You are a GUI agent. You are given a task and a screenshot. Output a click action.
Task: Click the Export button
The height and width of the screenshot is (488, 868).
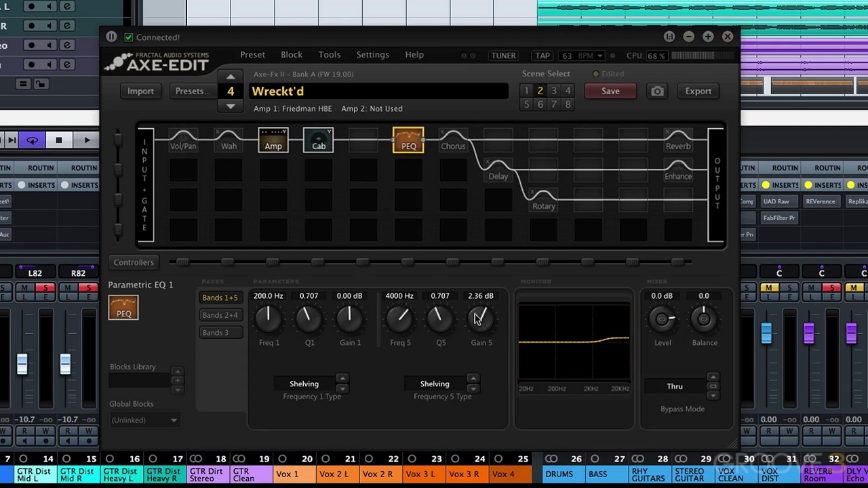point(698,91)
